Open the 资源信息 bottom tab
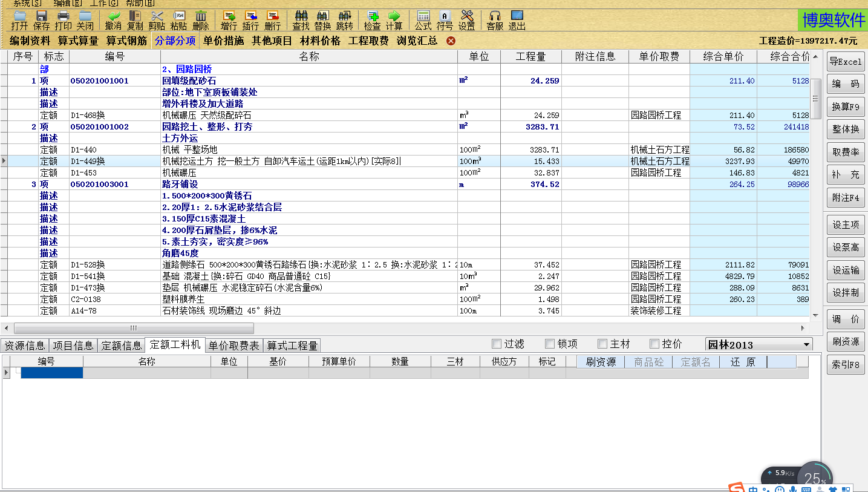868x492 pixels. coord(24,346)
